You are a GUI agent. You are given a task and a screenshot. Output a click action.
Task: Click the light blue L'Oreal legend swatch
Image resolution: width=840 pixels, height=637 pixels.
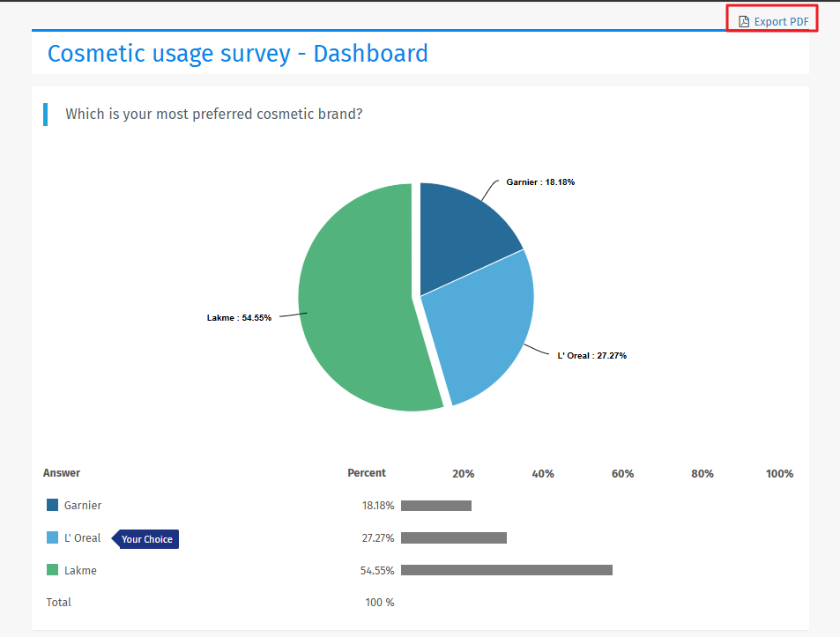click(52, 537)
